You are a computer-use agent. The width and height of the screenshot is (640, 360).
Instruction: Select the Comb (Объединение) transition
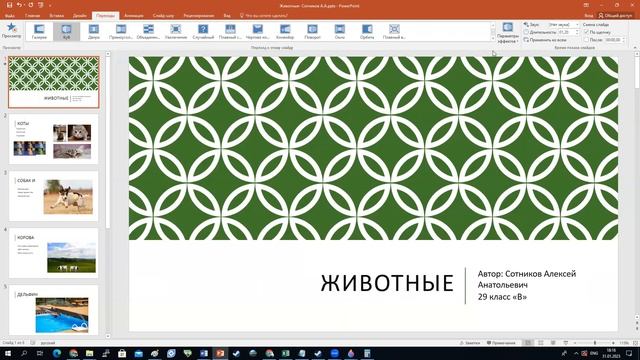tap(149, 31)
